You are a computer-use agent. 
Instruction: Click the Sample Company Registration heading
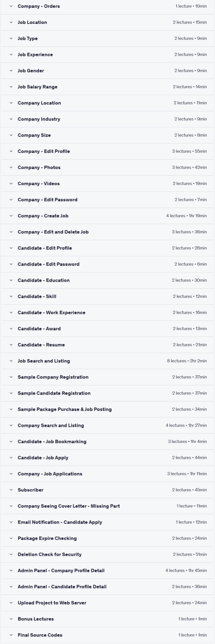[53, 377]
